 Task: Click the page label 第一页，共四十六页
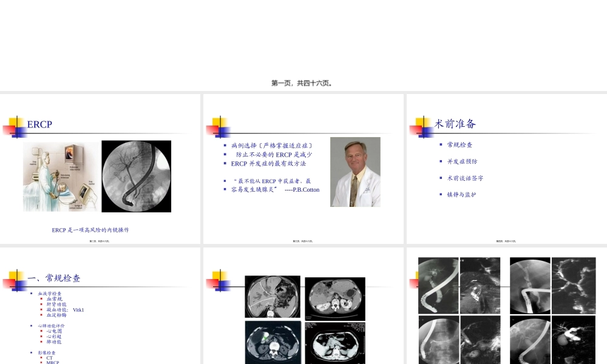pos(302,83)
